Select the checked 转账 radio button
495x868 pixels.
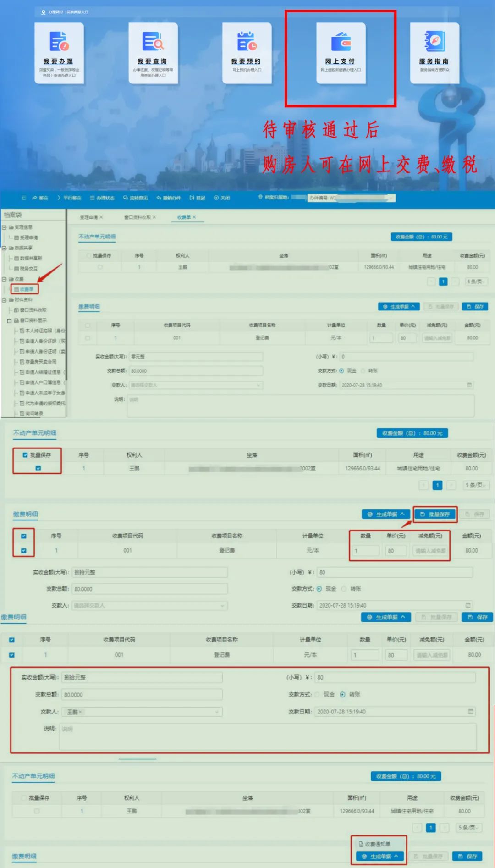coord(342,695)
